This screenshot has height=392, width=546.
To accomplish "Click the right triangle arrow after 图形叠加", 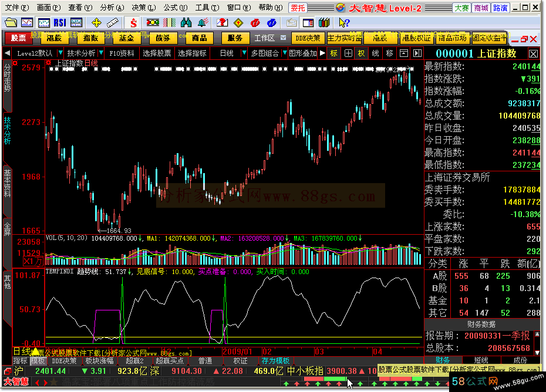I will pos(322,53).
